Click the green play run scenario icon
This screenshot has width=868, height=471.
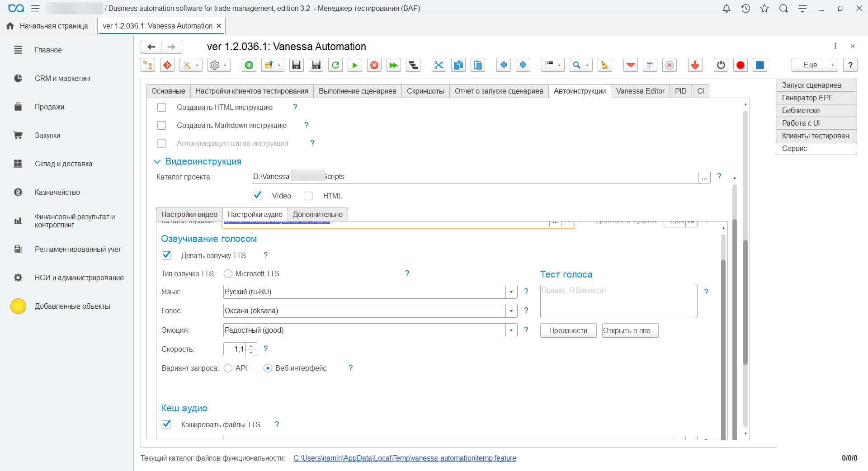(x=355, y=65)
